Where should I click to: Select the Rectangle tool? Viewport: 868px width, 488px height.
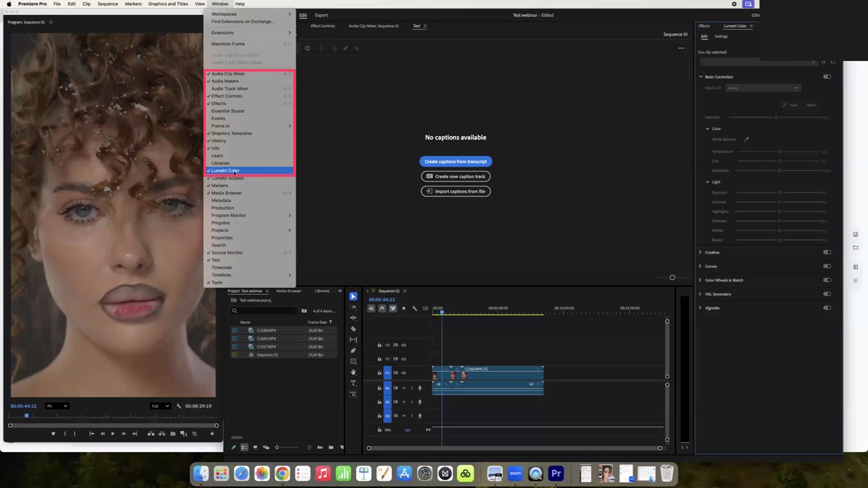point(353,361)
